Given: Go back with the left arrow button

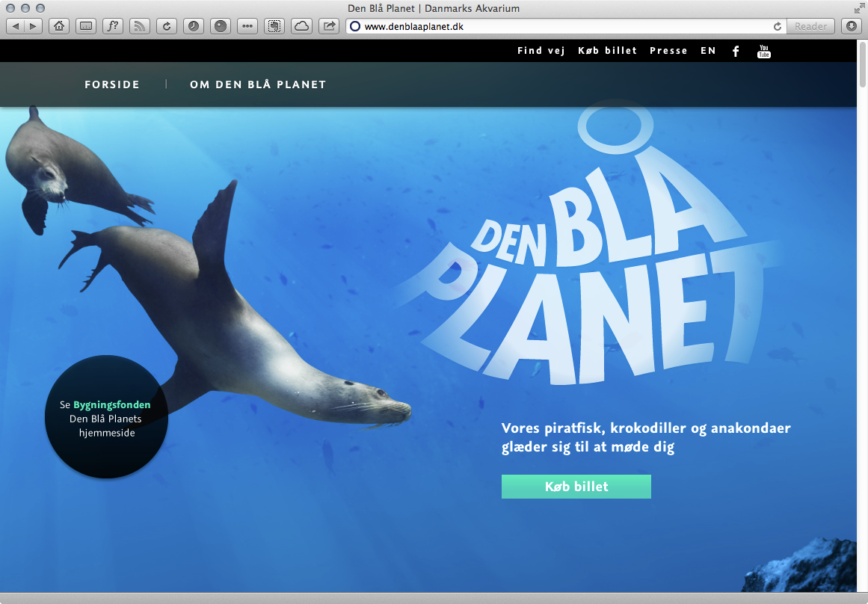Looking at the screenshot, I should point(15,26).
